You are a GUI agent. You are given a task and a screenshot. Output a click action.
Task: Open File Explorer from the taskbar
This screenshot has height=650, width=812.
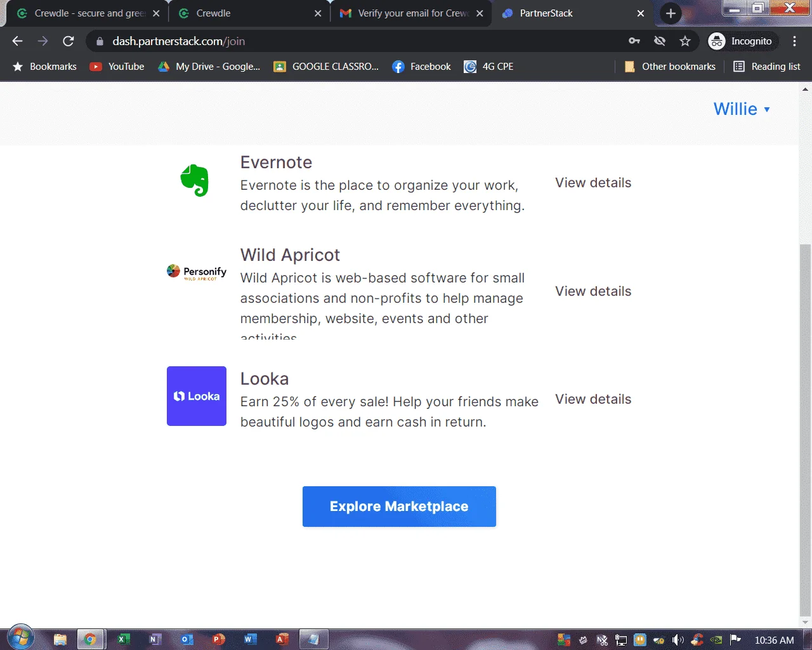(60, 639)
